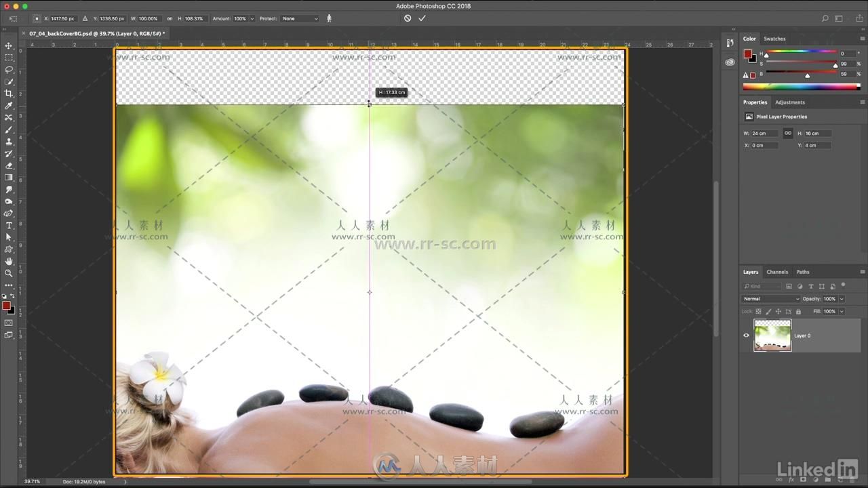Open the Creative Cloud Libraries panel icon
Viewport: 868px width, 488px height.
click(730, 62)
